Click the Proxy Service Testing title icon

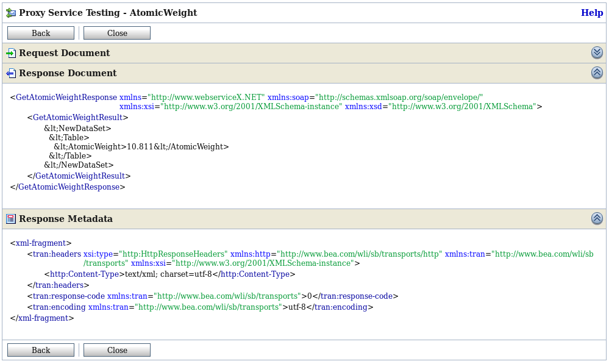[11, 13]
